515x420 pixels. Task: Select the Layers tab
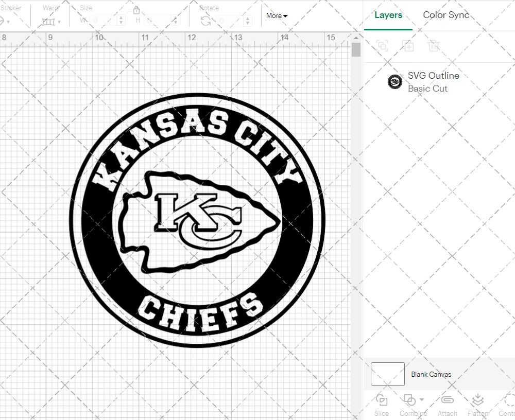tap(388, 15)
